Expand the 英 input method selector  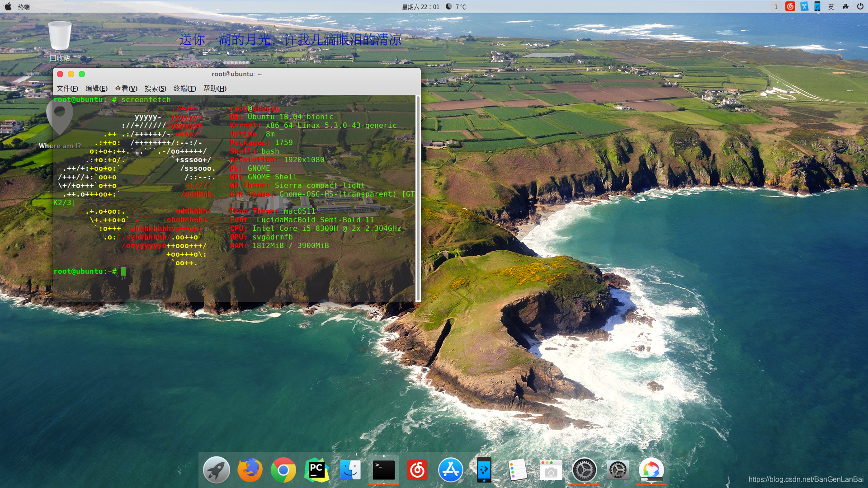tap(831, 7)
